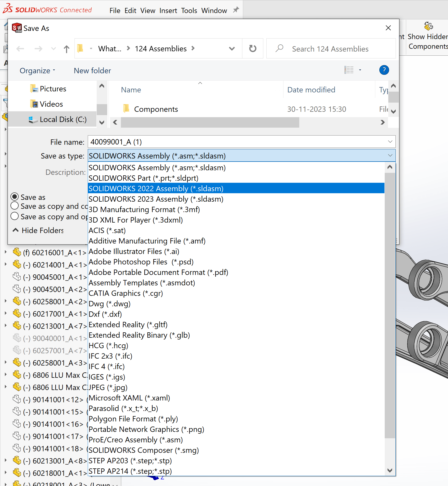Open the Window menu
Viewport: 448px width, 486px height.
[214, 10]
